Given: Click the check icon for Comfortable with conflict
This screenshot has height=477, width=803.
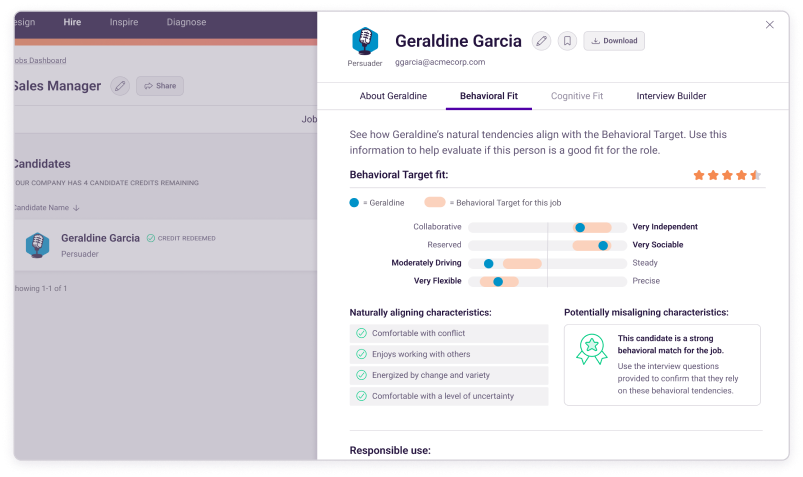Looking at the screenshot, I should pos(362,333).
